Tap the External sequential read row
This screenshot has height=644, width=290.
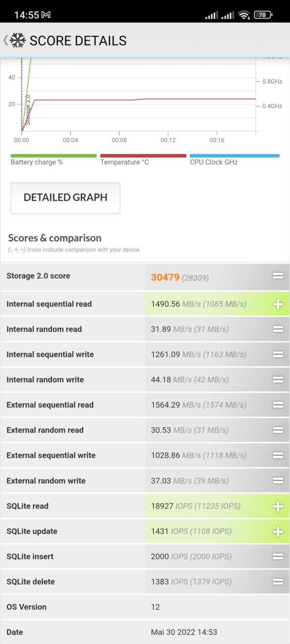[x=145, y=405]
